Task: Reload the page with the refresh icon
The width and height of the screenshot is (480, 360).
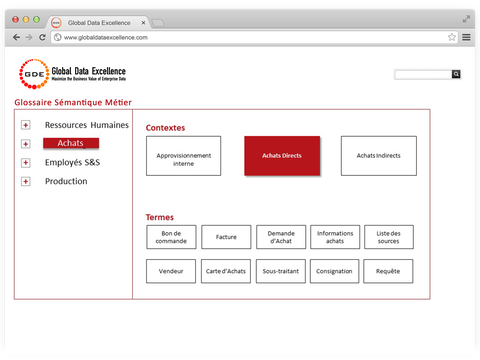Action: tap(42, 37)
